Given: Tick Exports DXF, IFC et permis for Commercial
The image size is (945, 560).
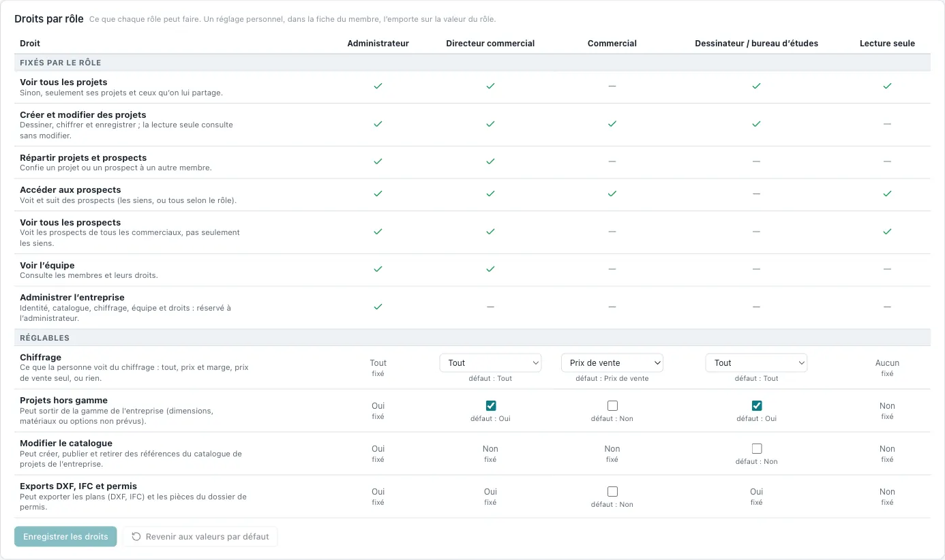Looking at the screenshot, I should pyautogui.click(x=612, y=492).
